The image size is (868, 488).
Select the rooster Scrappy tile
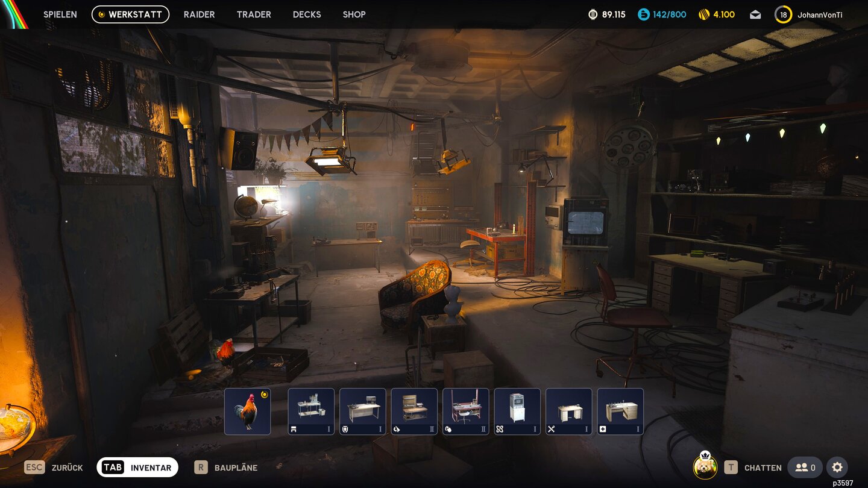pyautogui.click(x=247, y=411)
